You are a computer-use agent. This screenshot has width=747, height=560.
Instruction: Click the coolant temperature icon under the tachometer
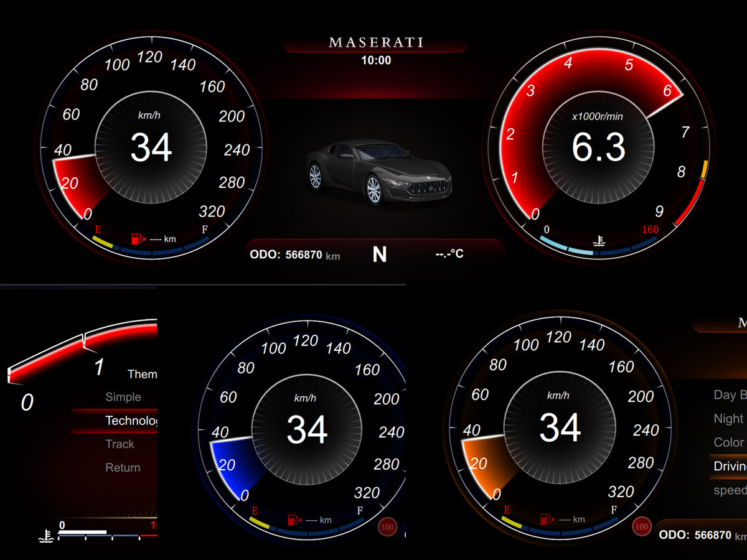click(x=599, y=240)
